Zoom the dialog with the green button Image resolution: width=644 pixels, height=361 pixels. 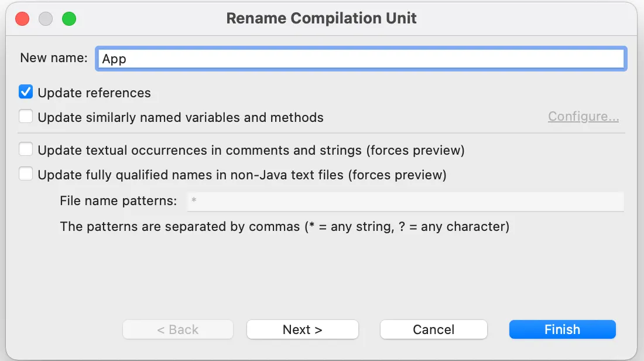(x=69, y=19)
